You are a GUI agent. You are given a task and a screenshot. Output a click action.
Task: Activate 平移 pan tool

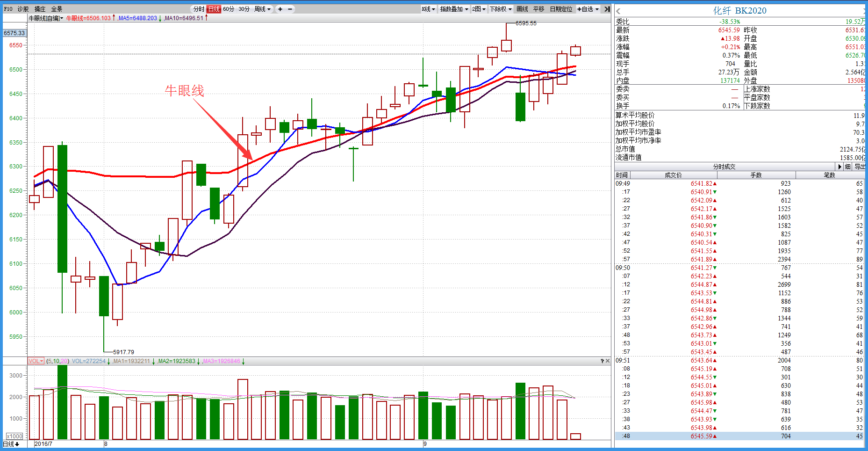click(x=538, y=9)
